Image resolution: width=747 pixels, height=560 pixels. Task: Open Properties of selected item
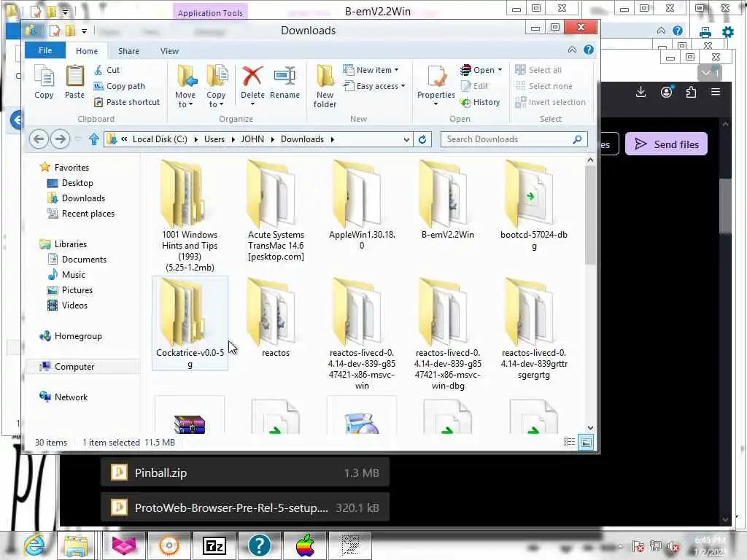(x=436, y=82)
